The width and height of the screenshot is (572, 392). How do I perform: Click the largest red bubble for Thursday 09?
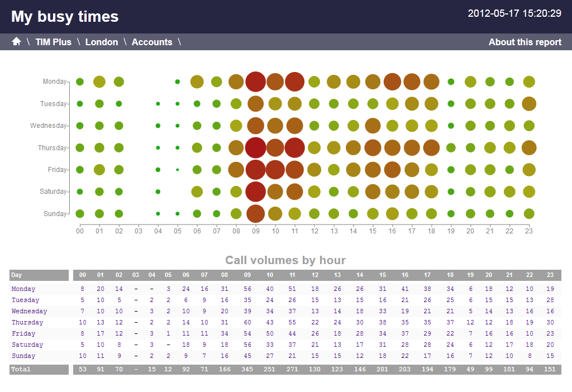255,148
